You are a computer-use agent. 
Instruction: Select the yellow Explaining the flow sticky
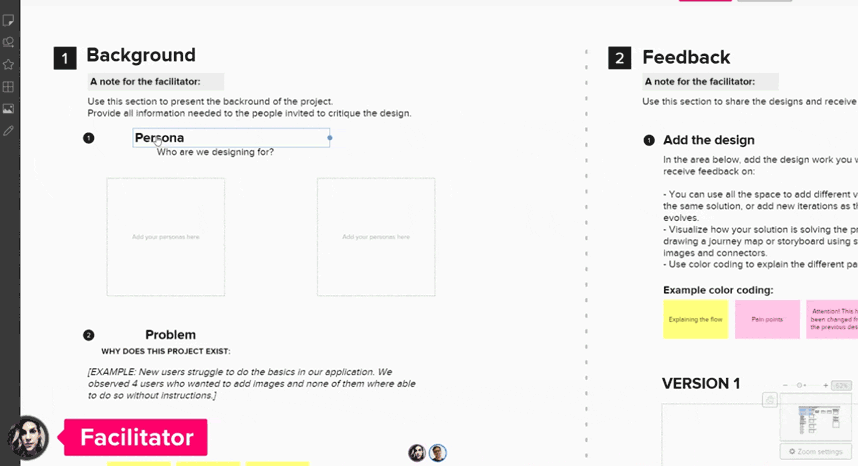(x=695, y=319)
